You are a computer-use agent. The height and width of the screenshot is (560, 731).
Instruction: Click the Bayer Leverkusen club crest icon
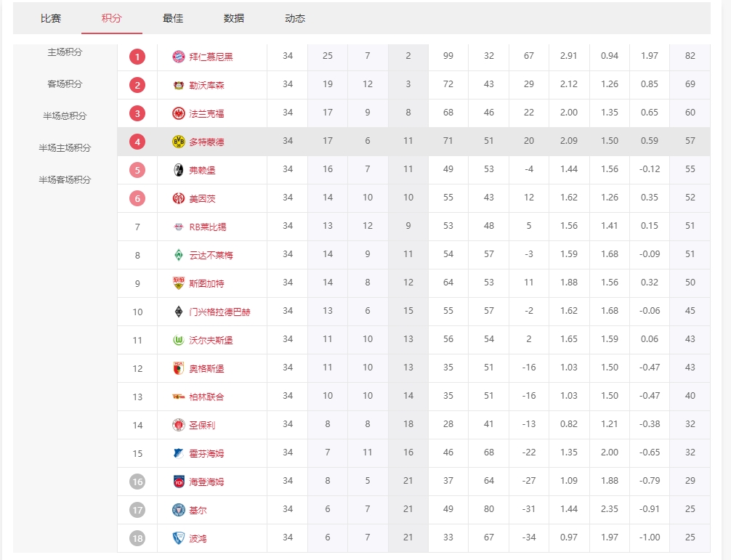179,85
